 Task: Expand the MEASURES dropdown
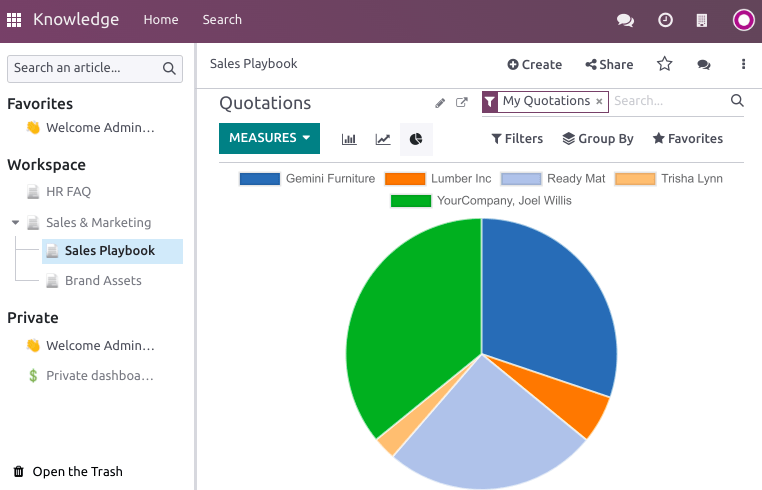pos(269,138)
